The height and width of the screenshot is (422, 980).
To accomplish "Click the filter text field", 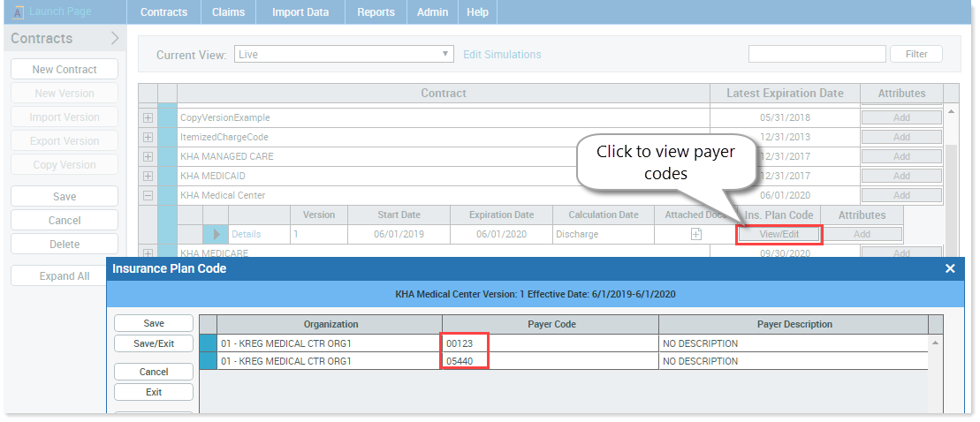I will [x=817, y=55].
